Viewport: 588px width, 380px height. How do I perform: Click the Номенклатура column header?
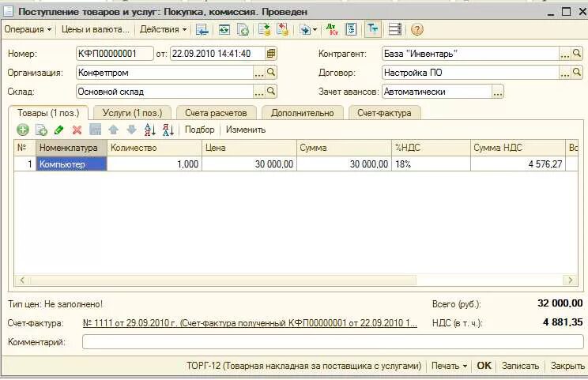coord(71,148)
